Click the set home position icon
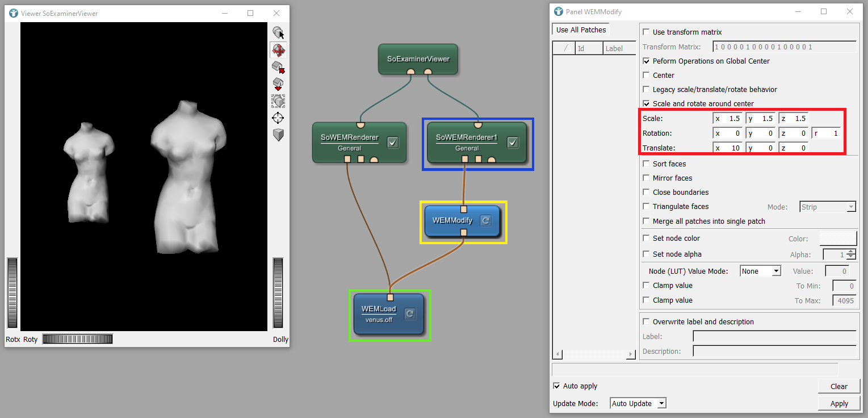The image size is (868, 418). click(278, 84)
